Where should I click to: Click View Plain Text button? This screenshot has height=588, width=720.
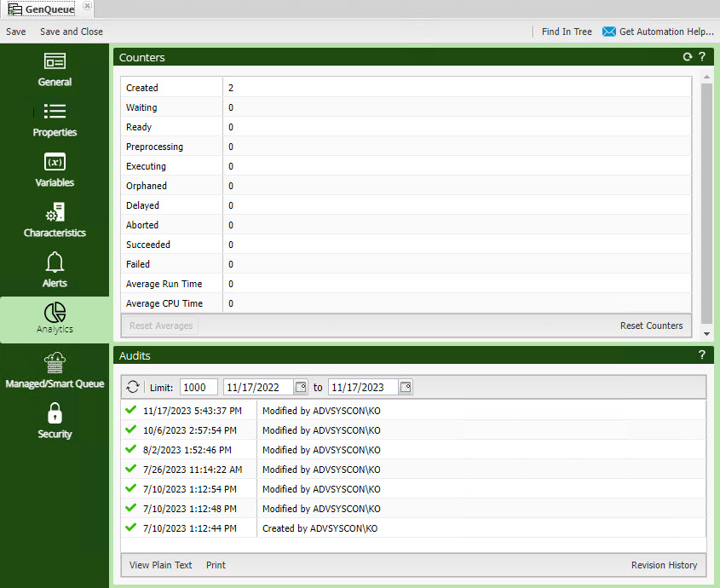tap(160, 565)
